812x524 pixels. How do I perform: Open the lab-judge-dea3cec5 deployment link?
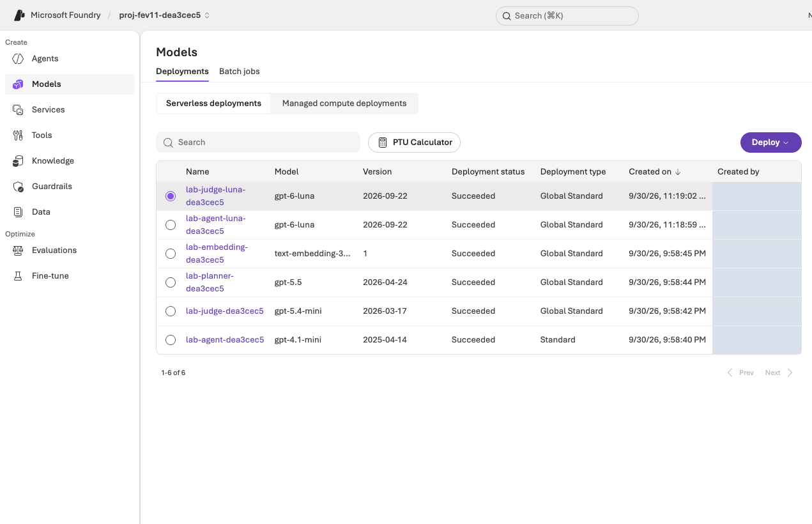click(x=225, y=311)
